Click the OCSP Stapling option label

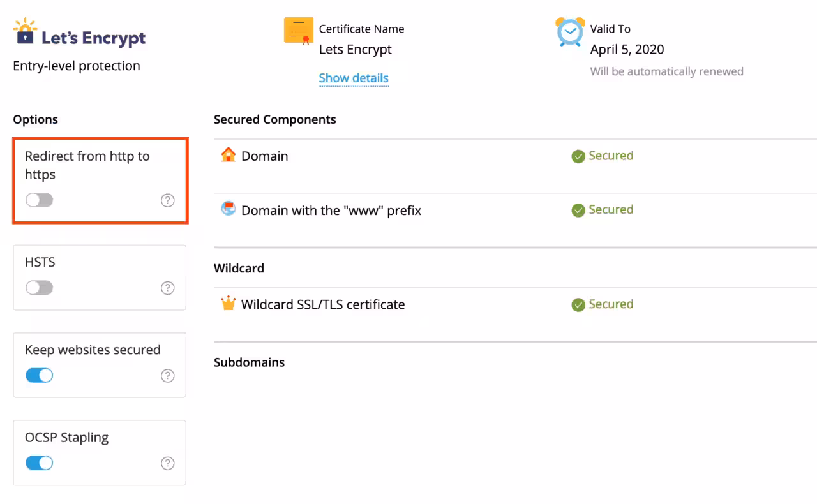pyautogui.click(x=66, y=438)
